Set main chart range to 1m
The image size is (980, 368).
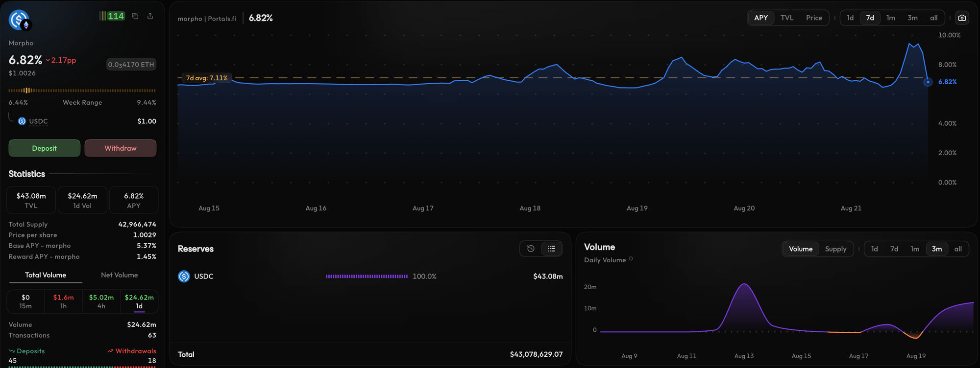point(890,18)
